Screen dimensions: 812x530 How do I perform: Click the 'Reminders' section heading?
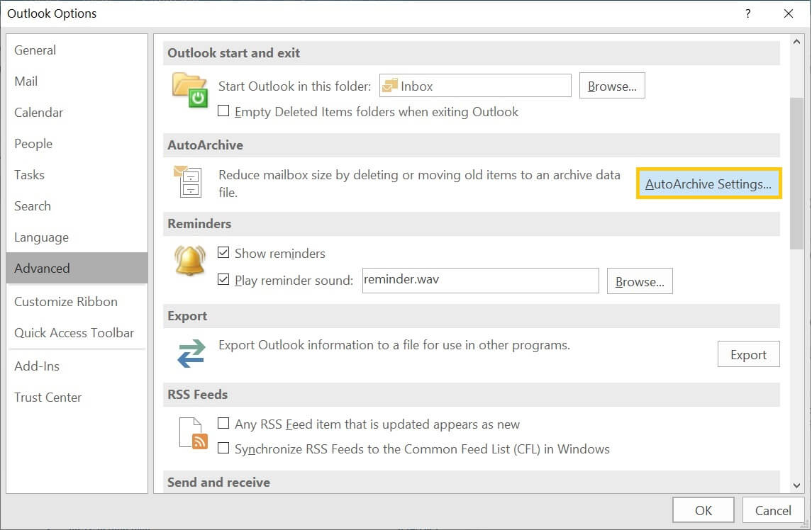[x=199, y=224]
